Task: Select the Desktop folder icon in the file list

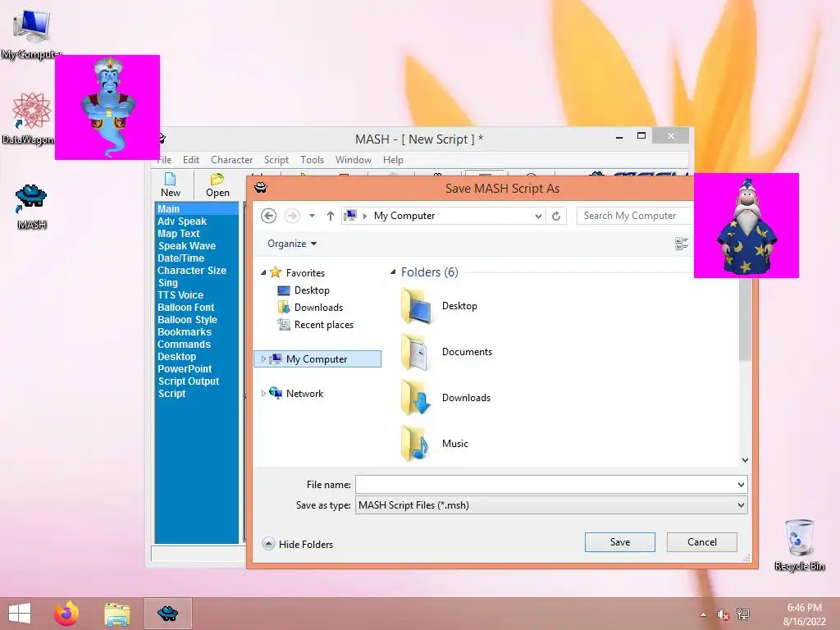Action: click(416, 307)
